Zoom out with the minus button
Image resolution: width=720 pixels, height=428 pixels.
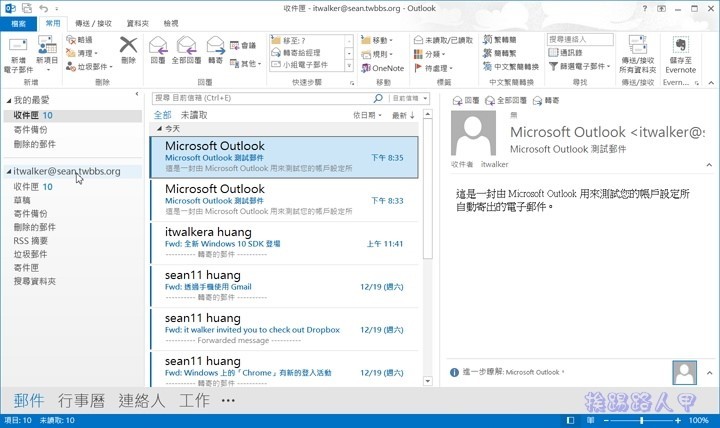pos(606,420)
